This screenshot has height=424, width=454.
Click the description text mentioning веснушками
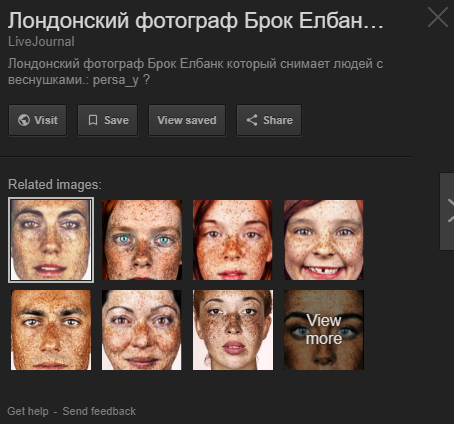point(195,72)
